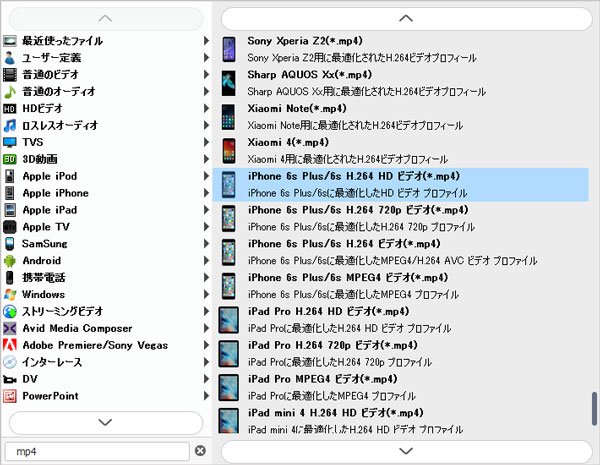The height and width of the screenshot is (465, 600).
Task: Click profile list bottom chevron-down button
Action: pyautogui.click(x=406, y=451)
